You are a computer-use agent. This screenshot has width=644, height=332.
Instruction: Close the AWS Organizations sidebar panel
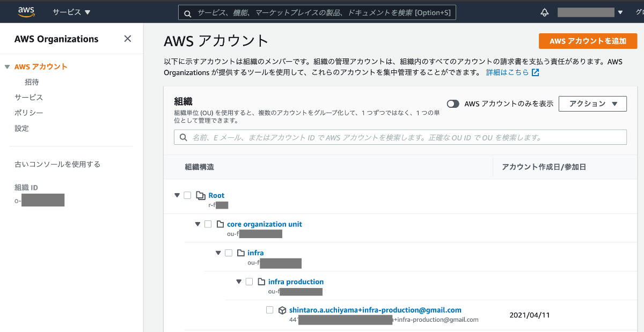(x=127, y=39)
